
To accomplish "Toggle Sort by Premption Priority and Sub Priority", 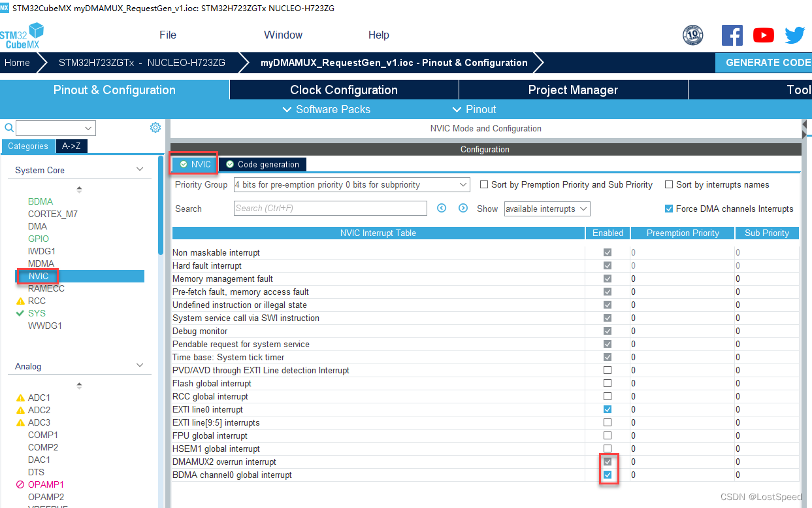I will coord(484,184).
